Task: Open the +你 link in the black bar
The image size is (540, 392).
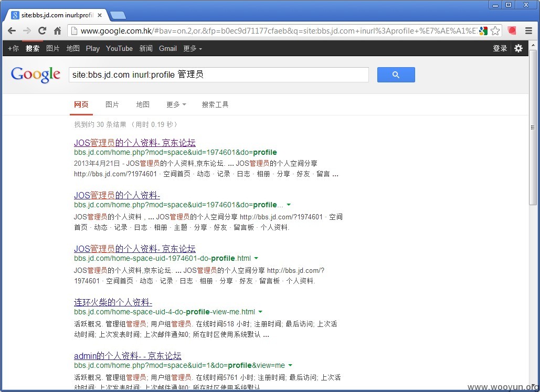Action: [13, 48]
